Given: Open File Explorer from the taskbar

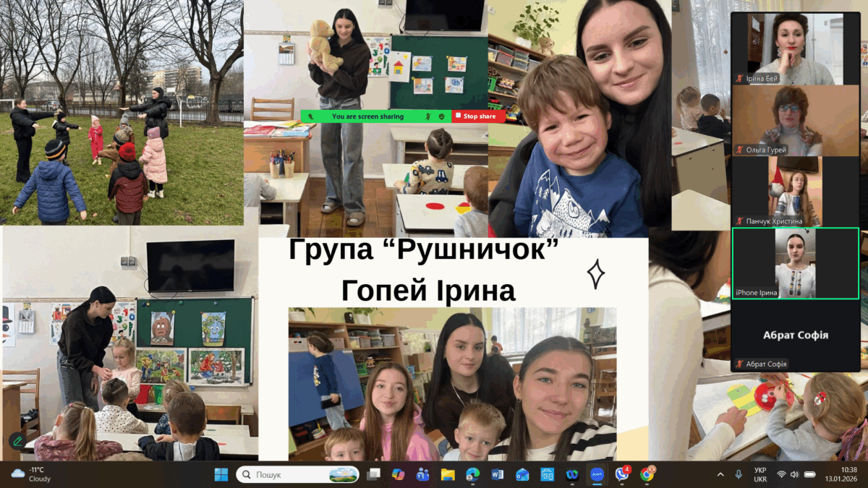Looking at the screenshot, I should click(448, 474).
